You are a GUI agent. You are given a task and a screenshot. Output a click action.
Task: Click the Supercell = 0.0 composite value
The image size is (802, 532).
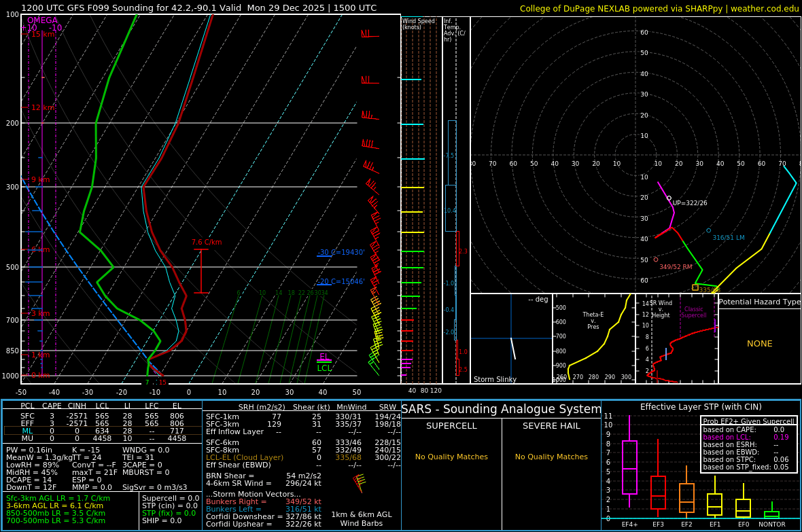click(171, 498)
